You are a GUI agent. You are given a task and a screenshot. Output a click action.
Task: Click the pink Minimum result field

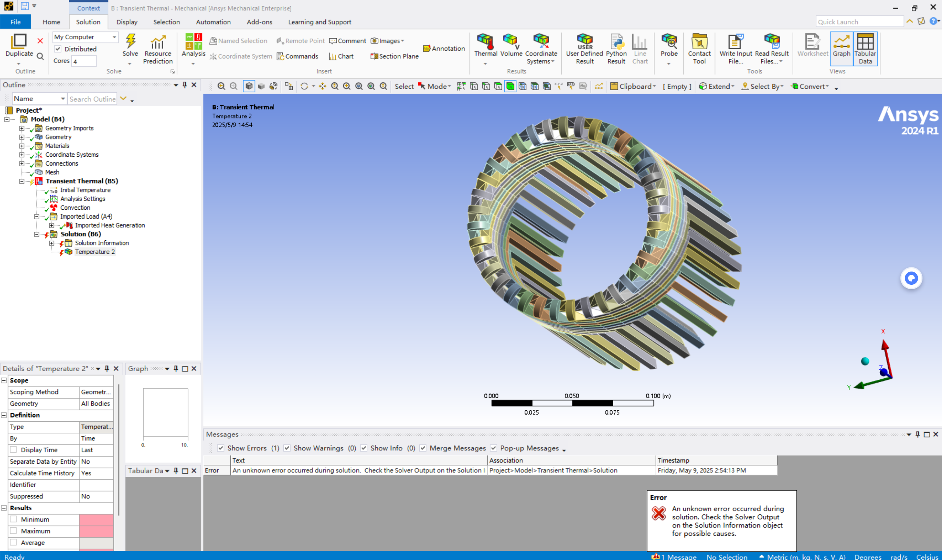[96, 519]
